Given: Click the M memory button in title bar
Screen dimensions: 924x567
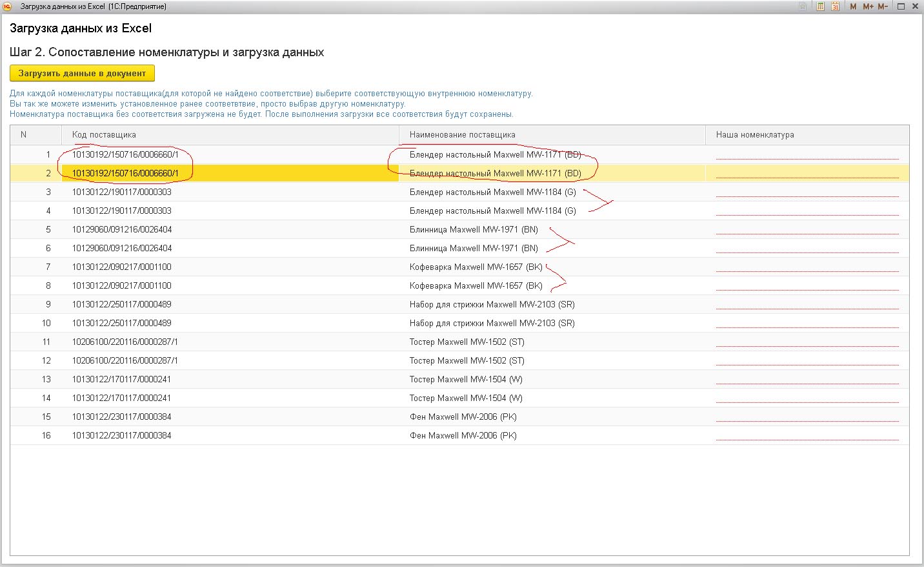Looking at the screenshot, I should [x=854, y=6].
